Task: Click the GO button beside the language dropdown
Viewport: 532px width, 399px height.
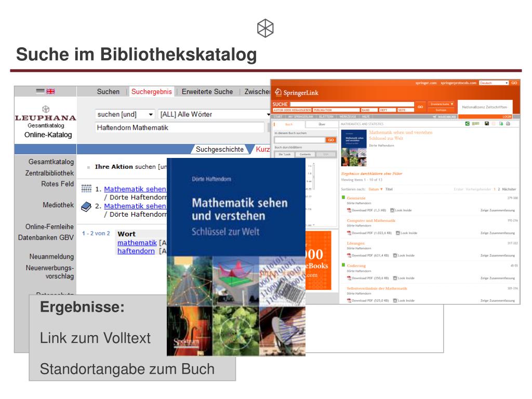Action: click(514, 83)
